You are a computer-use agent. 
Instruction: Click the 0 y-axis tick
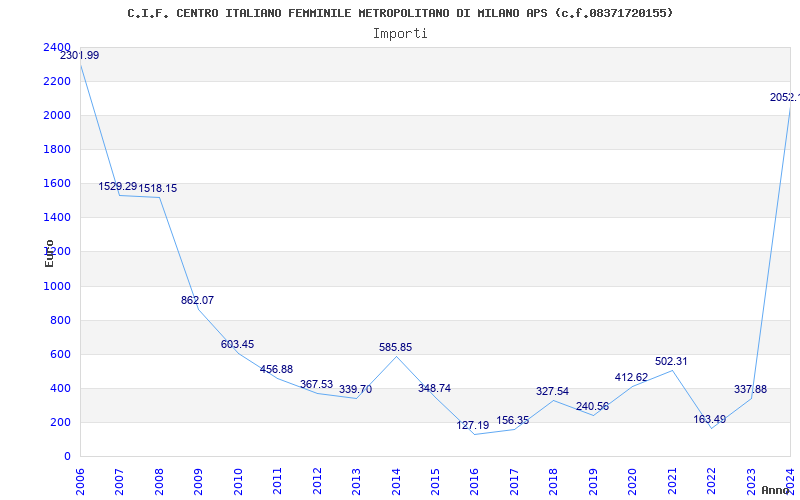pos(67,457)
